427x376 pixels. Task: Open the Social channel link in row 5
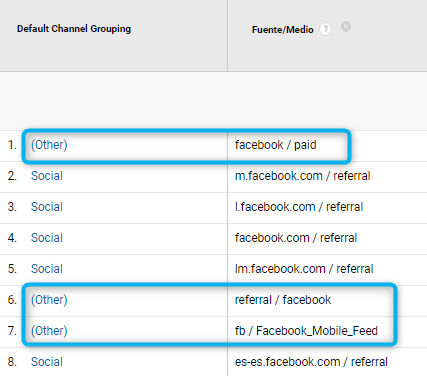coord(47,269)
